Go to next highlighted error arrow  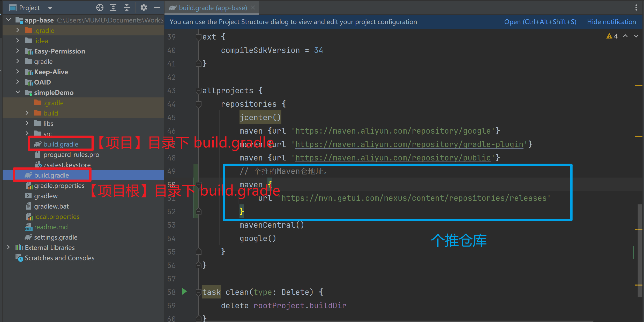click(x=636, y=36)
